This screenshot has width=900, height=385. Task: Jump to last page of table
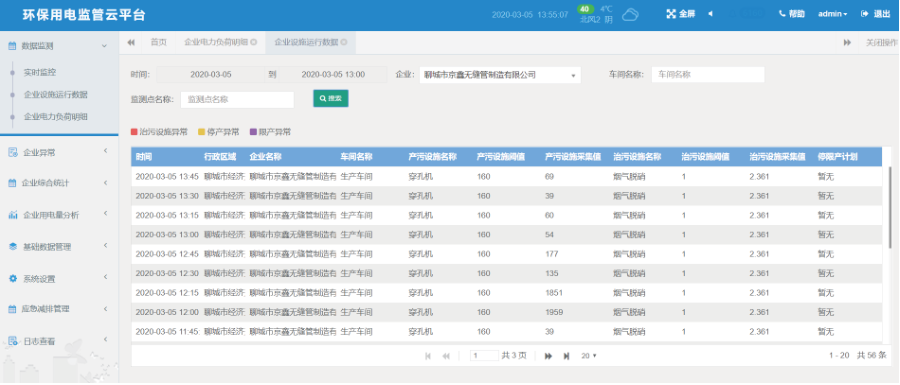click(567, 356)
